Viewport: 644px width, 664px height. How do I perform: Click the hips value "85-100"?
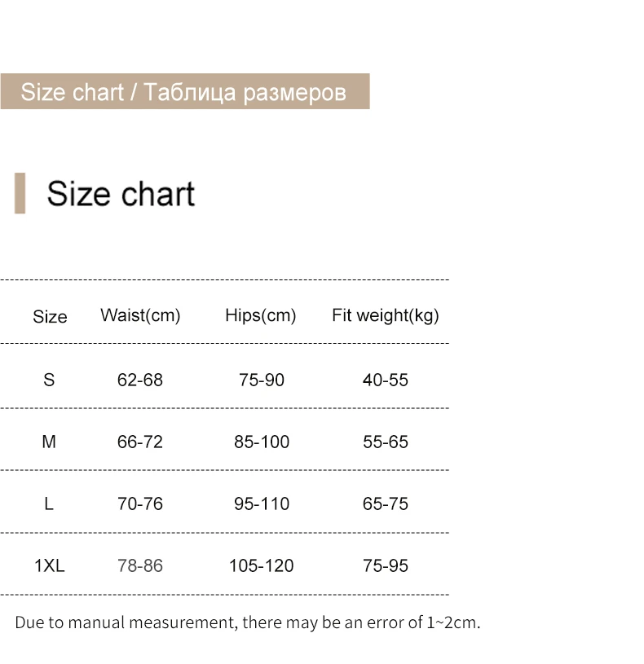pyautogui.click(x=262, y=442)
